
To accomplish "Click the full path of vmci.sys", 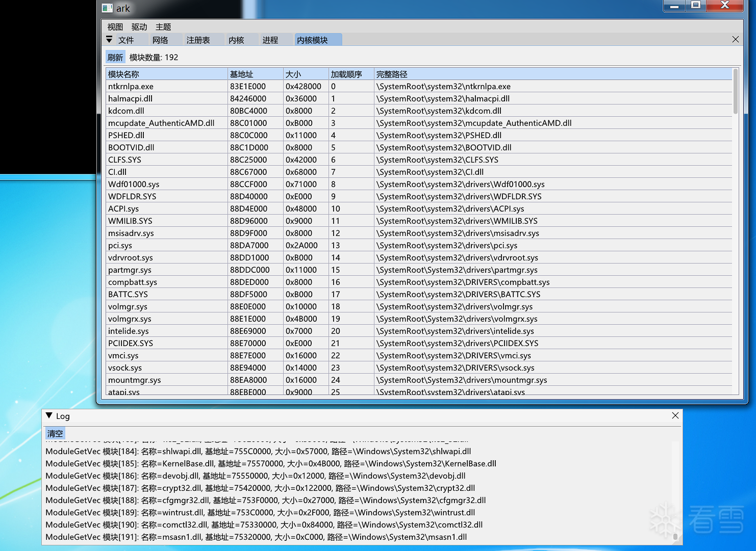I will [x=453, y=355].
